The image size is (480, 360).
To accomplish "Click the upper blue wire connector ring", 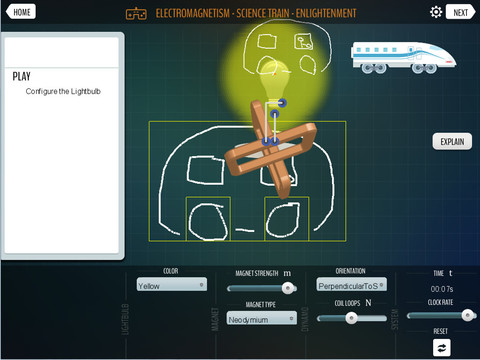I will click(282, 103).
